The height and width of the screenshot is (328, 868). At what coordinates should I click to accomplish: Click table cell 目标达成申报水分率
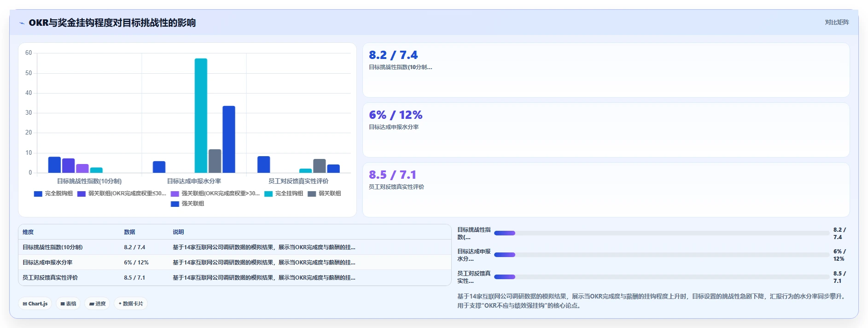[x=47, y=263]
